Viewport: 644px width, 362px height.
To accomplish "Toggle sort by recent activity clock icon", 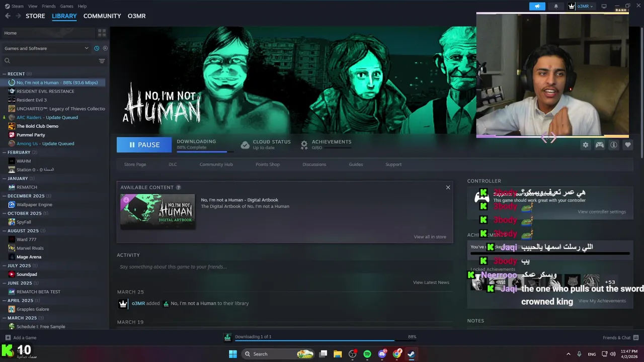I will 97,48.
